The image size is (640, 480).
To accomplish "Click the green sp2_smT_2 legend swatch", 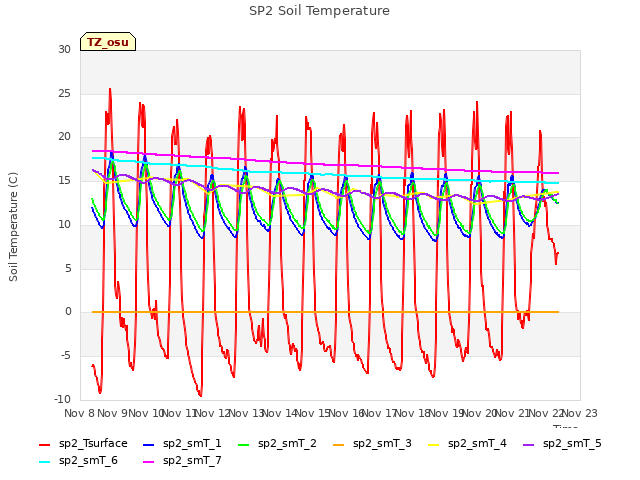I will (244, 444).
